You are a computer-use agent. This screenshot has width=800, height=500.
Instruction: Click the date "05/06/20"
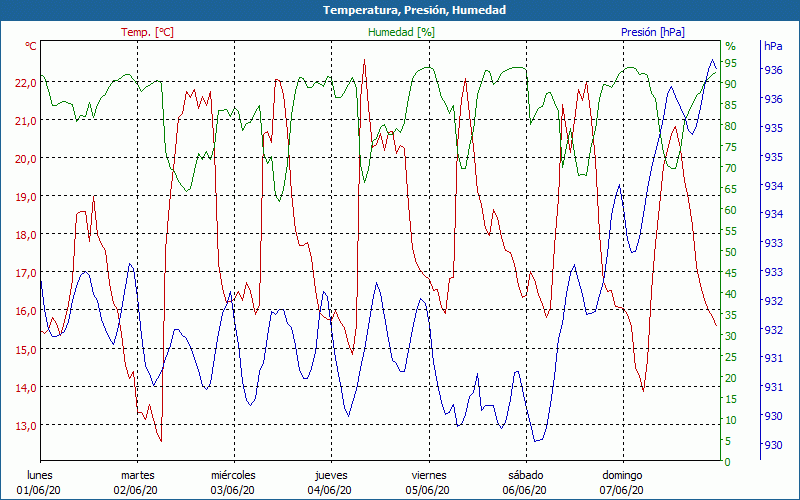point(428,490)
